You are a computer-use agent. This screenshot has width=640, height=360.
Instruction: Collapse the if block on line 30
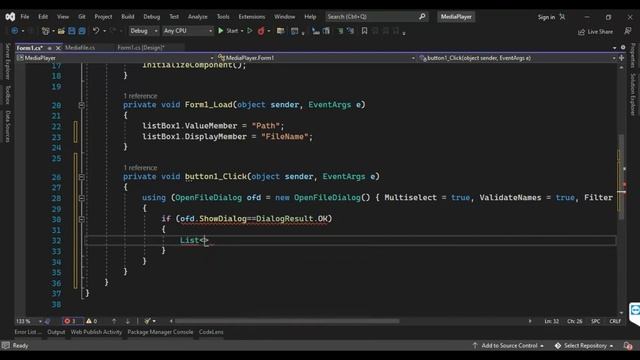click(81, 219)
